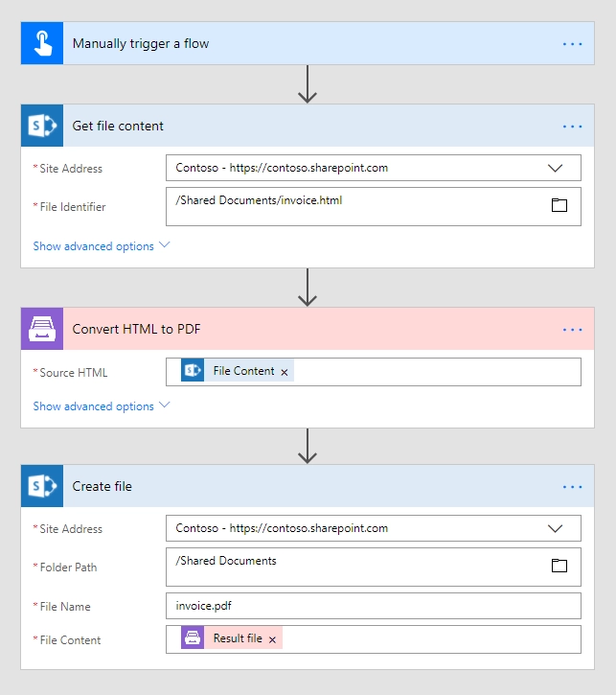Image resolution: width=616 pixels, height=695 pixels.
Task: Click the File Content field in Create file
Action: pos(374,639)
